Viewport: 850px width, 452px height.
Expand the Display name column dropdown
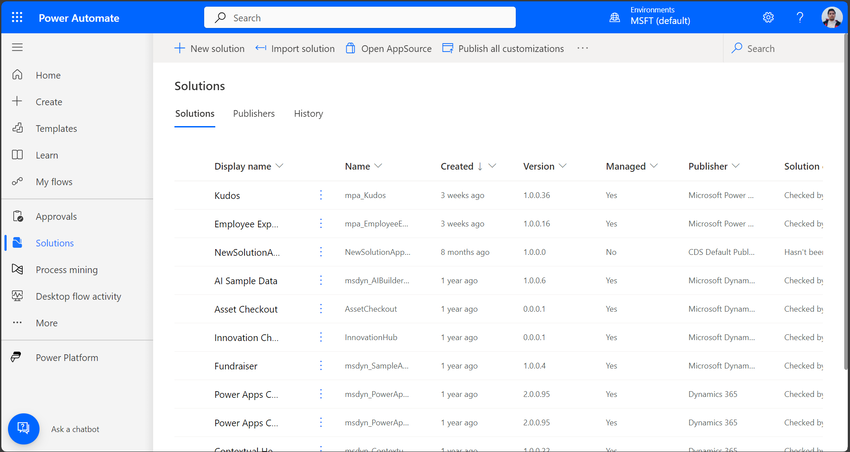[x=279, y=166]
